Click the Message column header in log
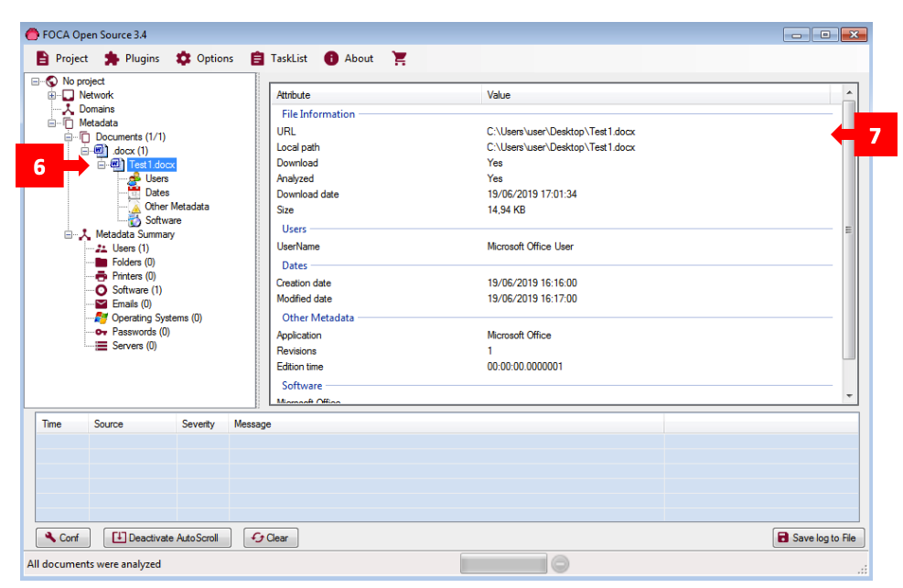The image size is (903, 588). (x=446, y=424)
